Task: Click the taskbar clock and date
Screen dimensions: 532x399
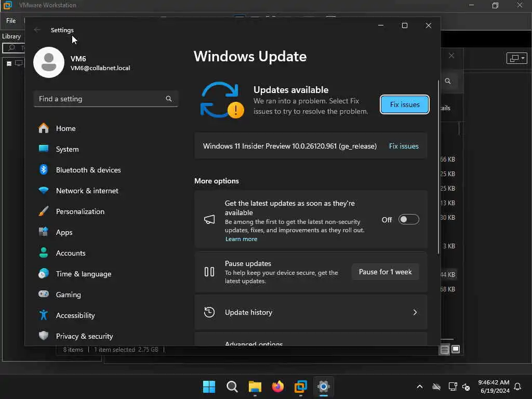Action: (x=494, y=387)
